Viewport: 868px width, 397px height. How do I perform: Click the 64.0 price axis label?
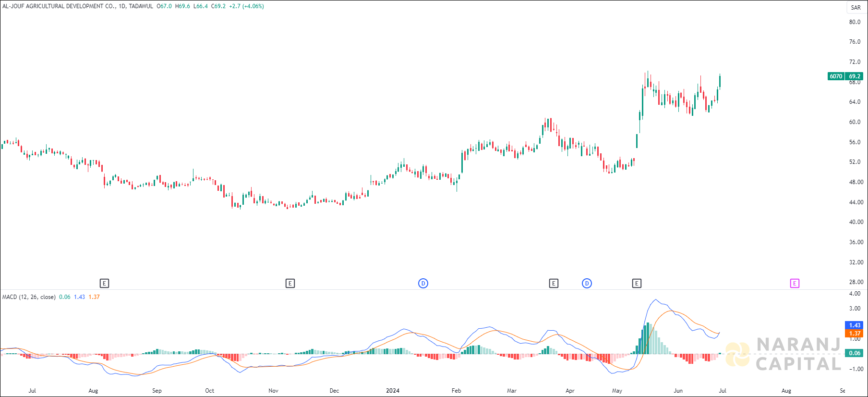click(x=855, y=102)
